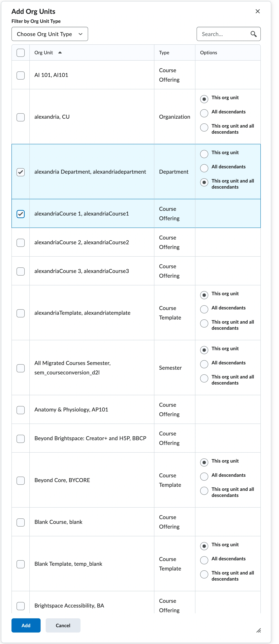Open the Choose Org Unit Type dropdown
This screenshot has width=279, height=644.
tap(50, 34)
